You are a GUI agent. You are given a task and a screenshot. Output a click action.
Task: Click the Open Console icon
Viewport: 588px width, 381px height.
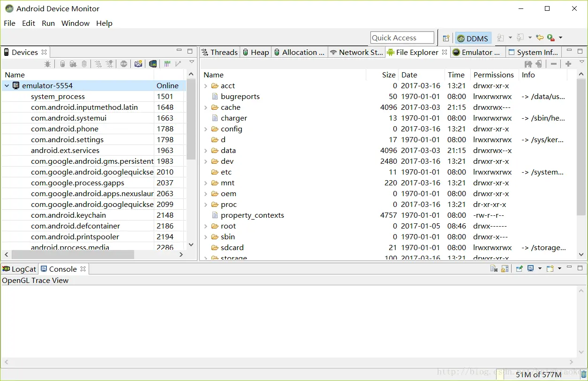pyautogui.click(x=550, y=269)
